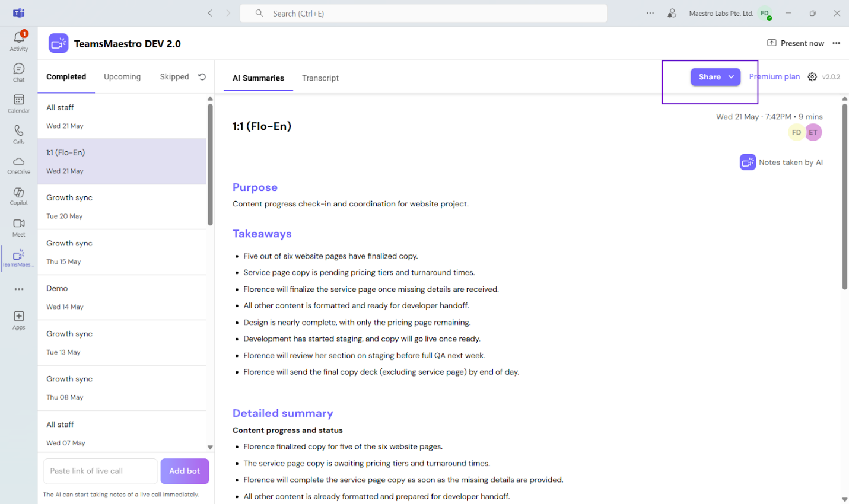The height and width of the screenshot is (504, 849).
Task: Click the Paste link of live call field
Action: [x=100, y=471]
